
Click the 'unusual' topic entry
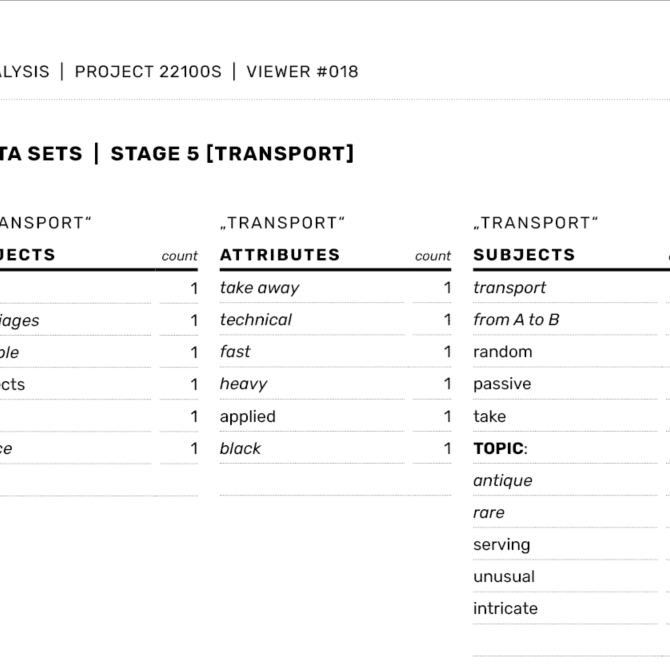pos(504,576)
